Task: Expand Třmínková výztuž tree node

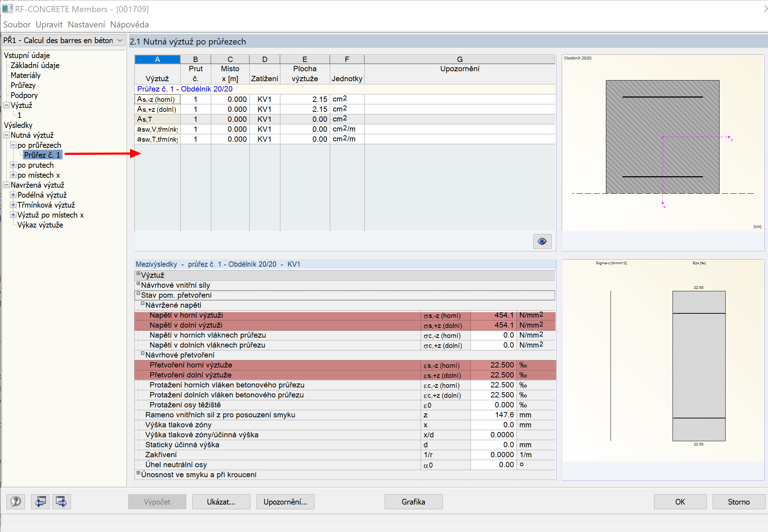Action: click(13, 205)
